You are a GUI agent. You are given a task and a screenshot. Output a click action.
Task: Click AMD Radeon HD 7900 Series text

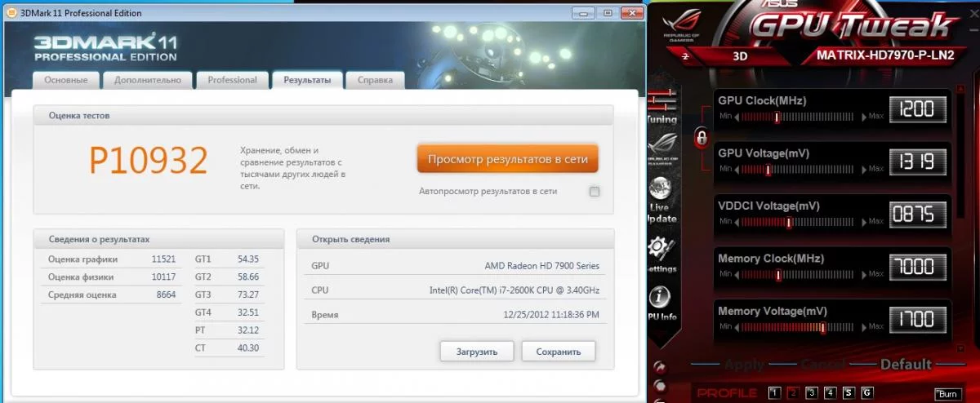[542, 266]
